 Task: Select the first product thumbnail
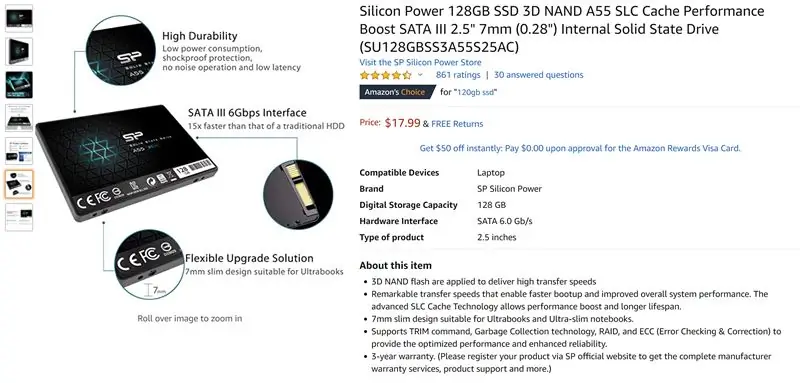point(19,18)
